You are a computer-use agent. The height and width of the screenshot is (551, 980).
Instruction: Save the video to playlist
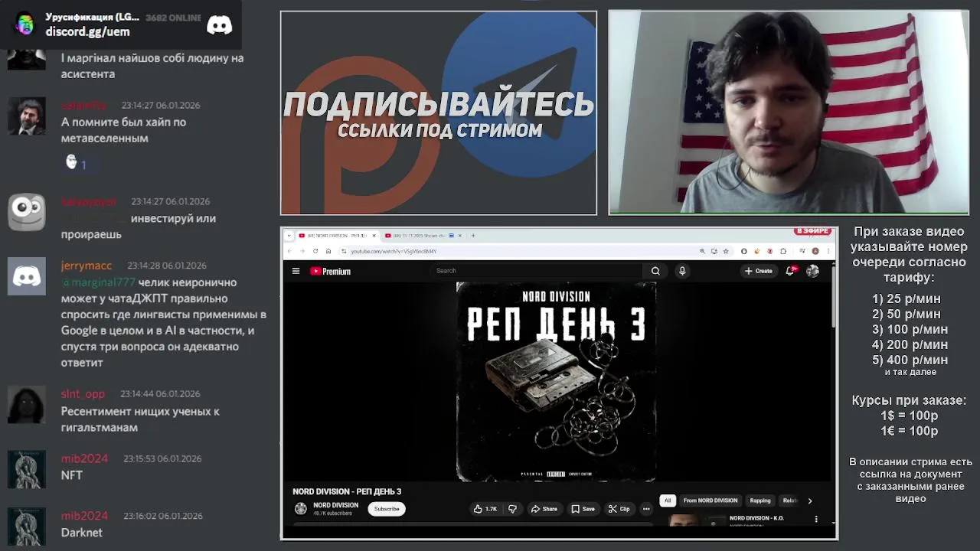(x=583, y=509)
